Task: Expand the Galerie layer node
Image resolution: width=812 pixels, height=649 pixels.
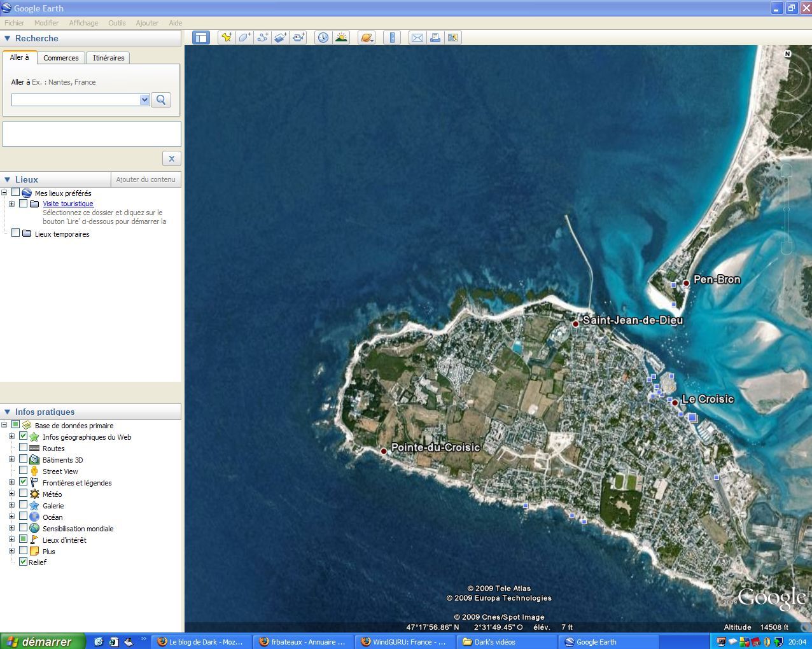Action: tap(11, 505)
